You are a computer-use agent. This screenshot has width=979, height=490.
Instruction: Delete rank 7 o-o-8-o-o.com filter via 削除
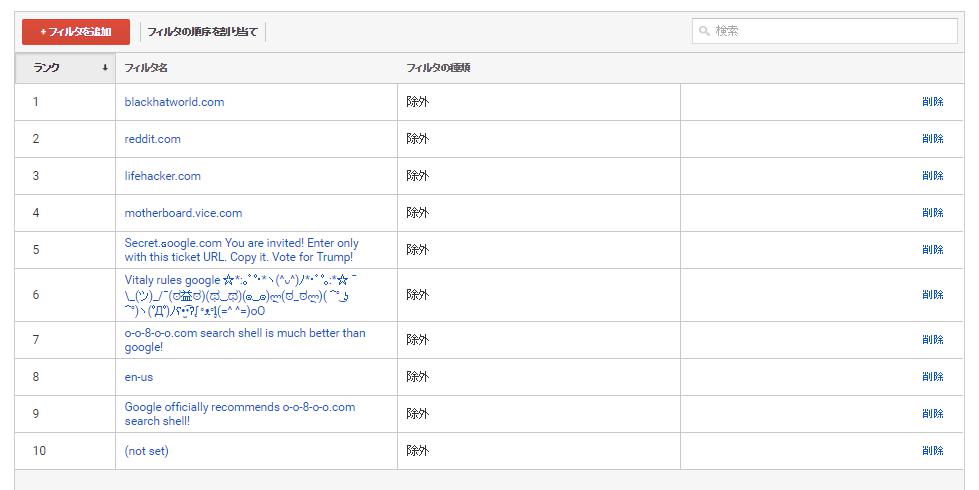click(933, 340)
